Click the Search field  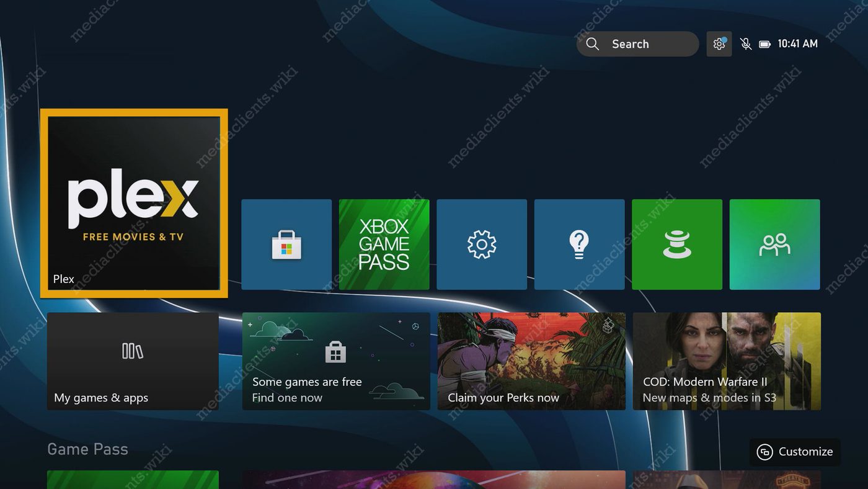point(637,44)
